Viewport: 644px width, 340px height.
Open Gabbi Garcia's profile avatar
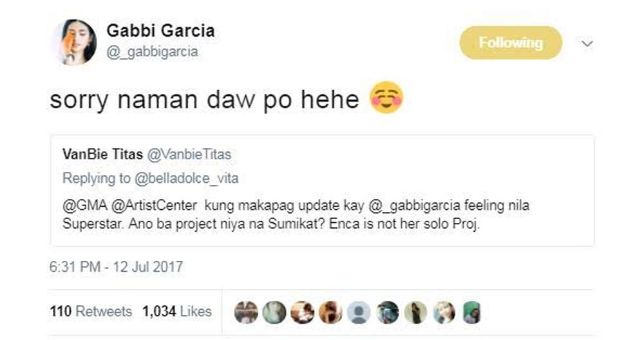click(76, 42)
